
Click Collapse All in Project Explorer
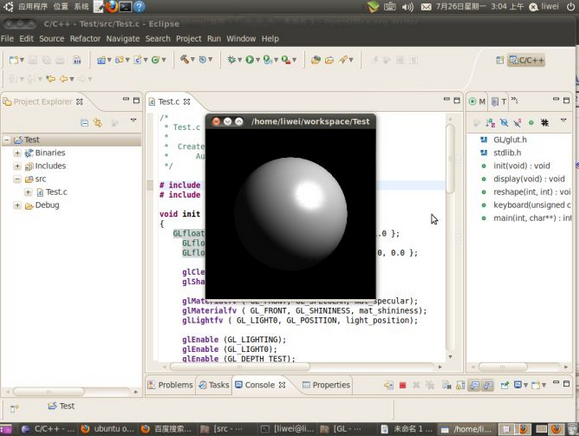point(85,123)
